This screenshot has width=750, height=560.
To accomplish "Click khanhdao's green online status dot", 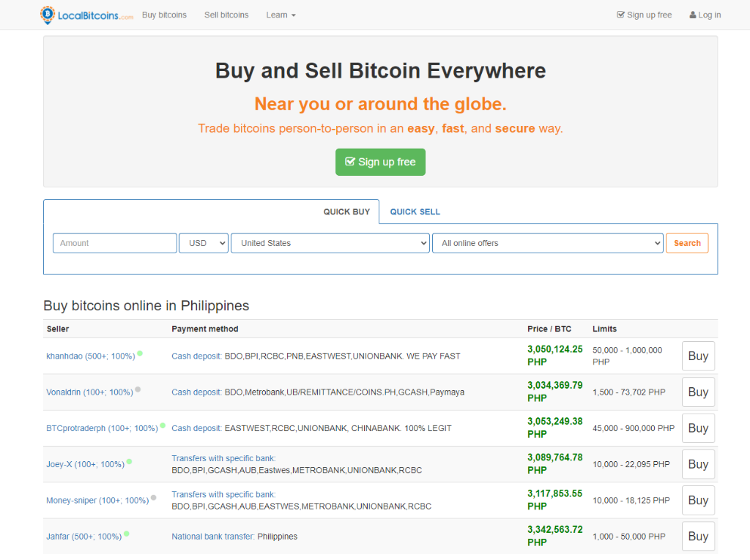I will point(140,354).
